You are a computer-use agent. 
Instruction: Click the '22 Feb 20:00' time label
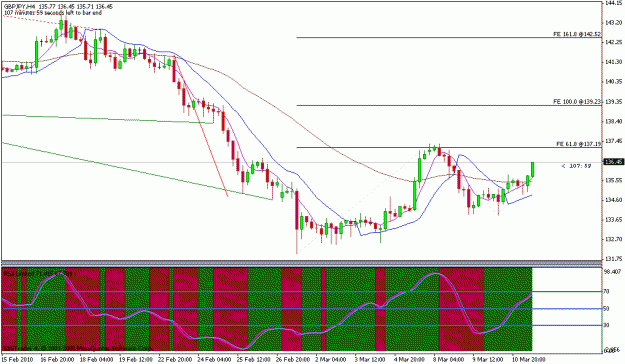[x=175, y=360]
